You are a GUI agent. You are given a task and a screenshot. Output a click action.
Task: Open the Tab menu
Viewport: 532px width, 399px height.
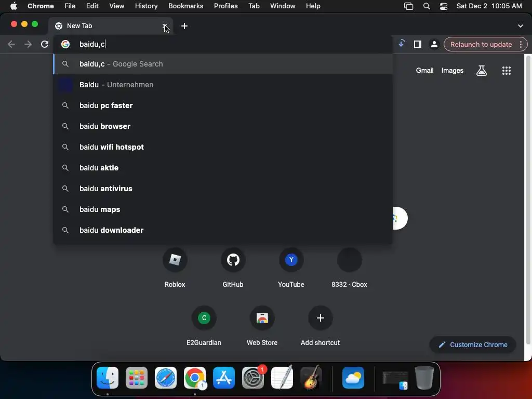tap(254, 6)
